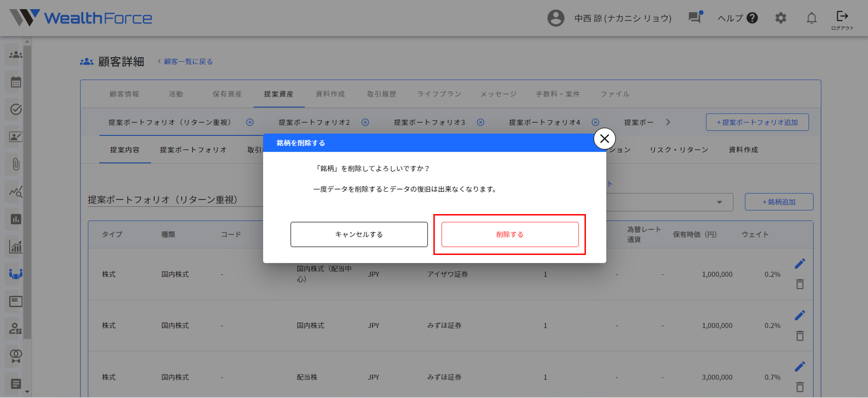The width and height of the screenshot is (868, 398).
Task: Click the right chevron to scroll portfolio tabs
Action: [x=668, y=122]
